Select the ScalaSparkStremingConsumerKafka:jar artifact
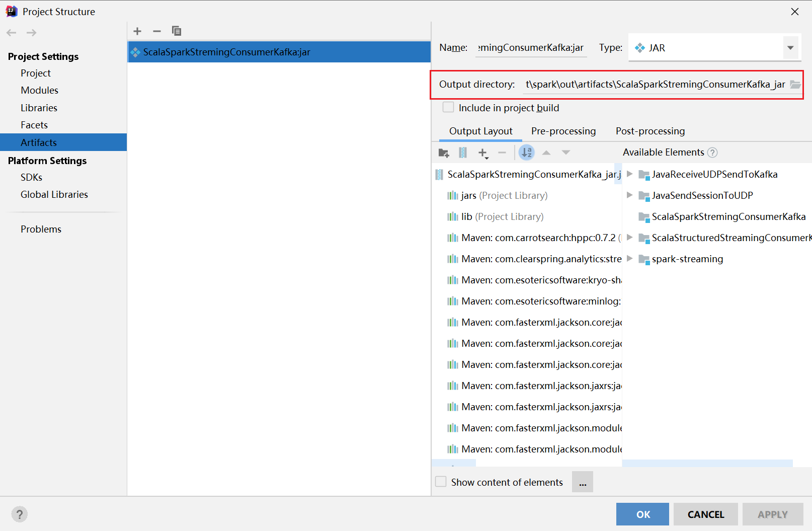 click(279, 52)
